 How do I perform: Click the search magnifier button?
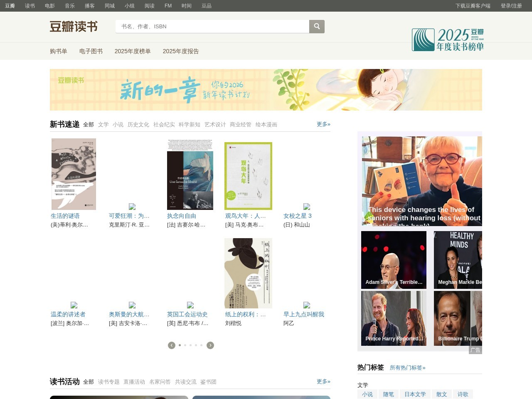click(x=317, y=27)
